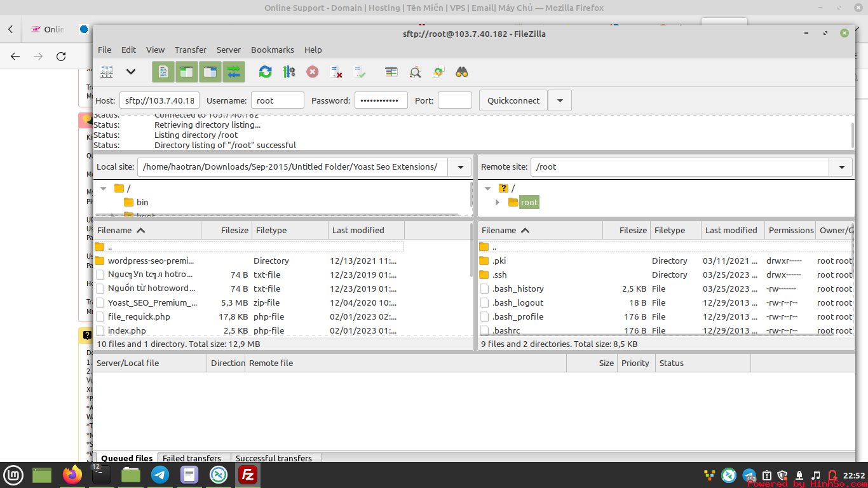Image resolution: width=868 pixels, height=488 pixels.
Task: Open the Local site path dropdown
Action: point(459,167)
